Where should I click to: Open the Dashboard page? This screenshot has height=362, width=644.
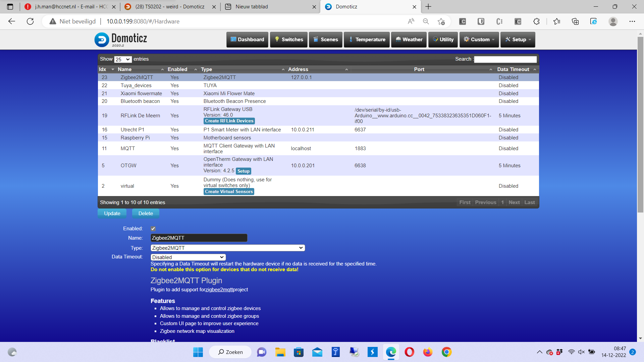point(247,40)
